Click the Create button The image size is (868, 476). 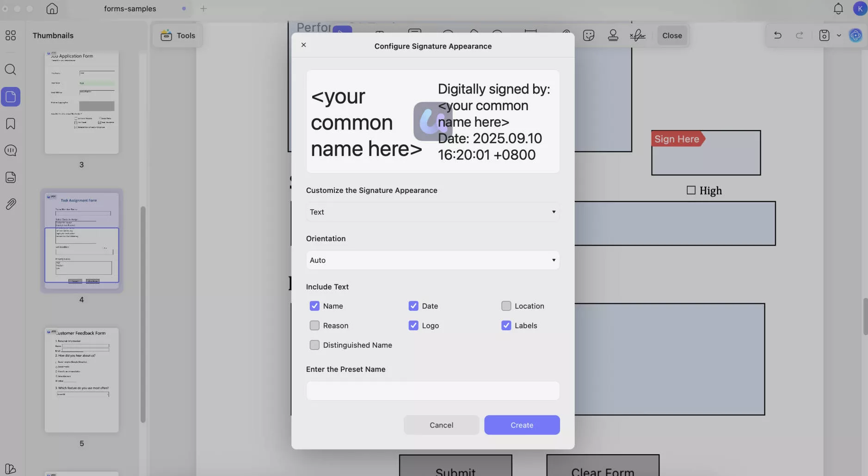tap(522, 425)
